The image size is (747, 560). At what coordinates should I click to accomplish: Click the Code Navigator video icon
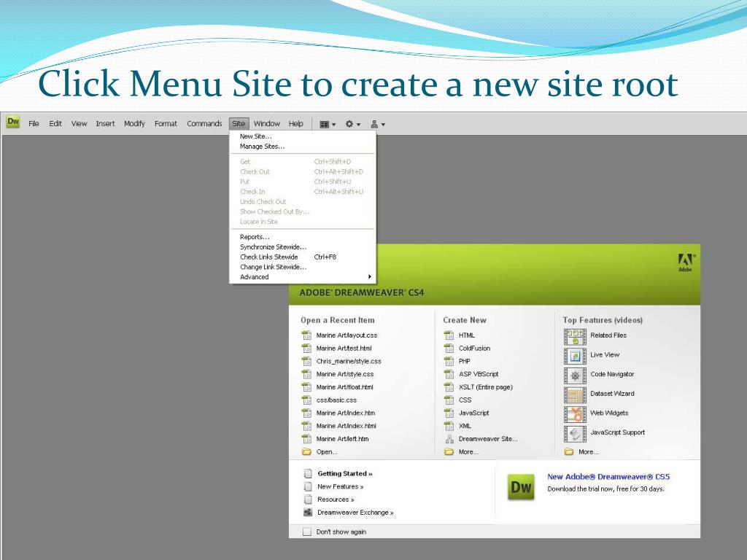point(575,376)
